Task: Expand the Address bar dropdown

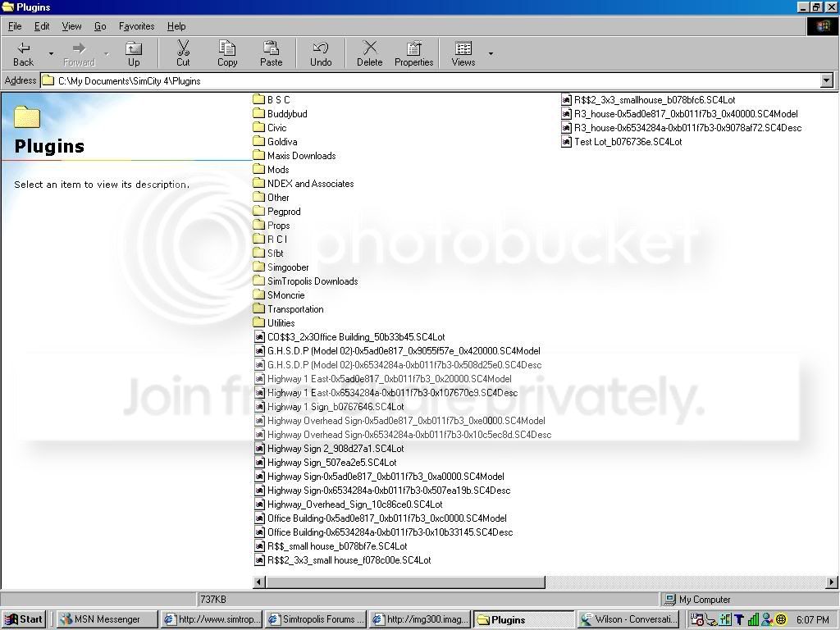Action: pyautogui.click(x=827, y=81)
